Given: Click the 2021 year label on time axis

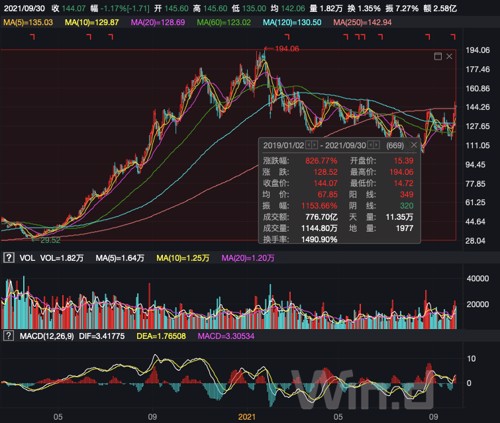Looking at the screenshot, I should point(247,417).
